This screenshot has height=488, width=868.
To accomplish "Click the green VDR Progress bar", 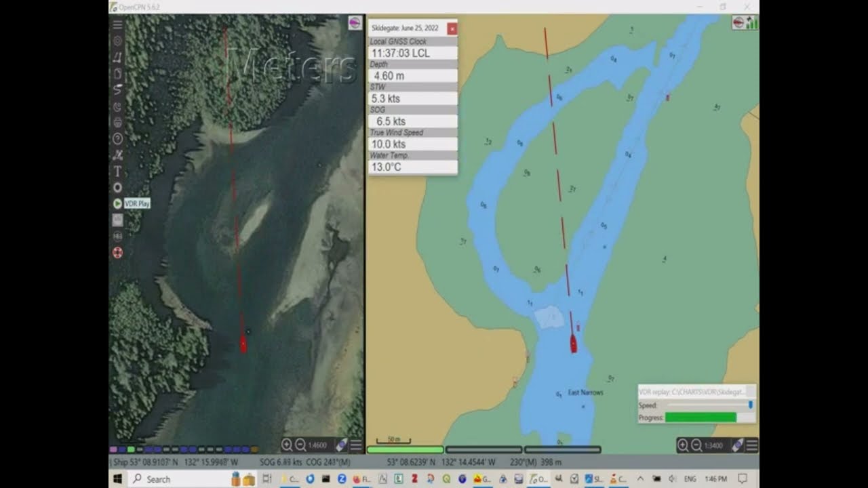I will [x=701, y=418].
